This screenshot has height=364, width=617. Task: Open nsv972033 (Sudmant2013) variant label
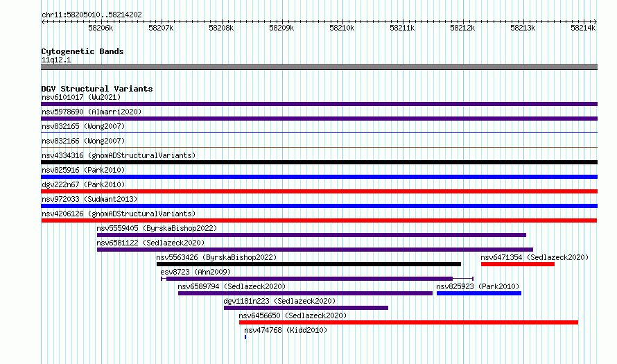coord(89,199)
